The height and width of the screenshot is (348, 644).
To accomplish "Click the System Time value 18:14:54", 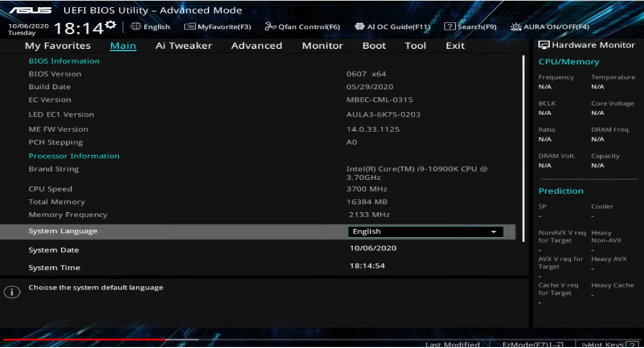I will tap(367, 266).
